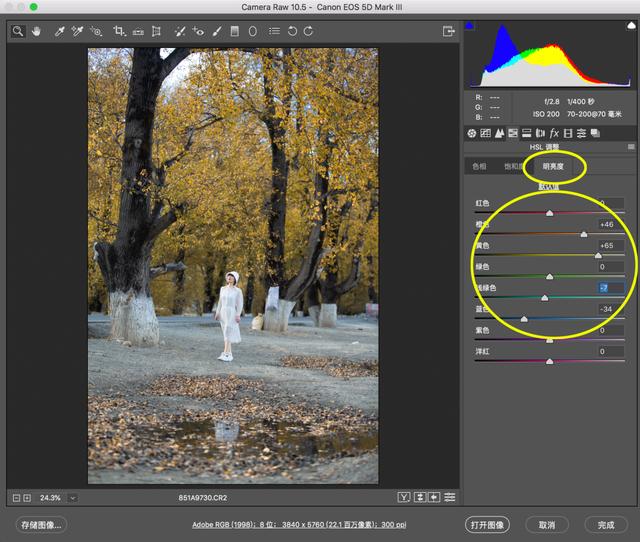Toggle shadow clipping warning on histogram

pyautogui.click(x=469, y=26)
